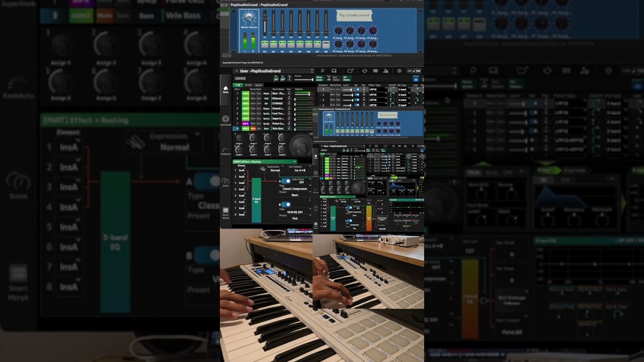Click the Pop Studio Grand label note

(354, 16)
